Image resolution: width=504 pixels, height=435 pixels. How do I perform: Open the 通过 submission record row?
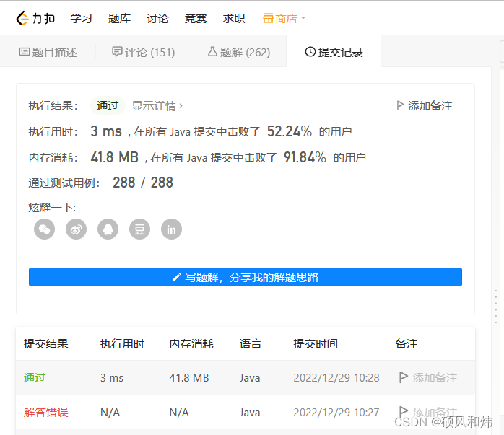[x=246, y=377]
